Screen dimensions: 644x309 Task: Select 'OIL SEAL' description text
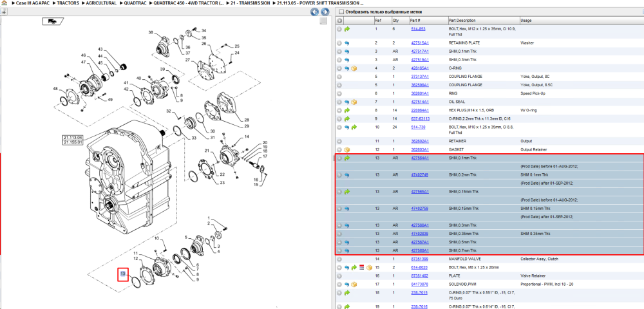point(457,102)
